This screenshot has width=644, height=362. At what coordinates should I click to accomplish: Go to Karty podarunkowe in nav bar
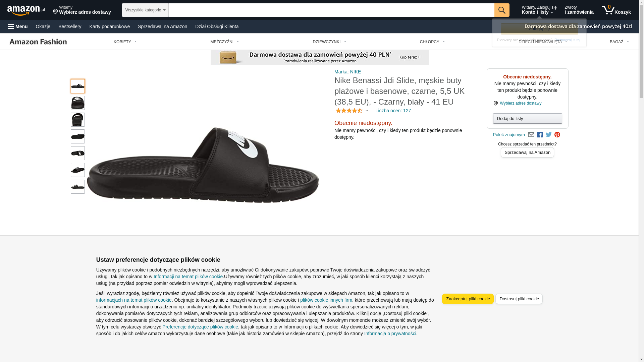[x=109, y=26]
